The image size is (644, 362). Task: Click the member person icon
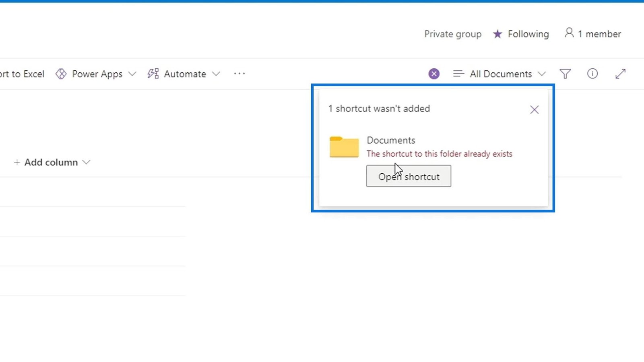pyautogui.click(x=569, y=33)
